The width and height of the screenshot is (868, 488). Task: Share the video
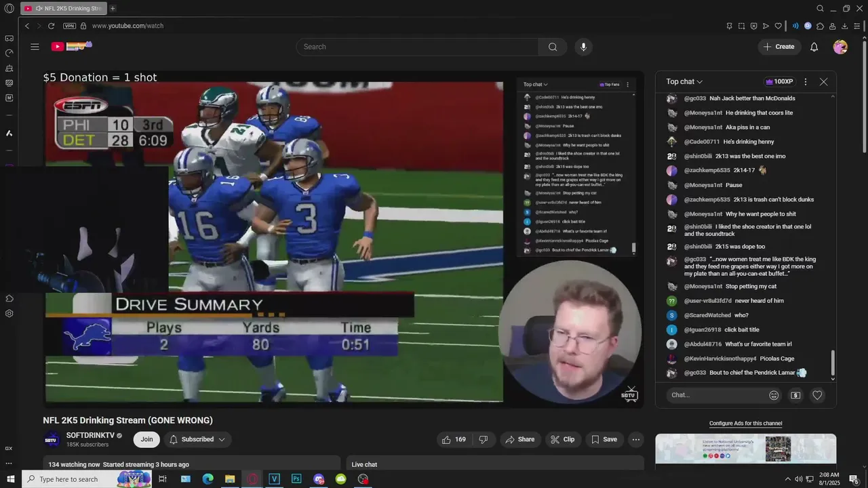(520, 439)
